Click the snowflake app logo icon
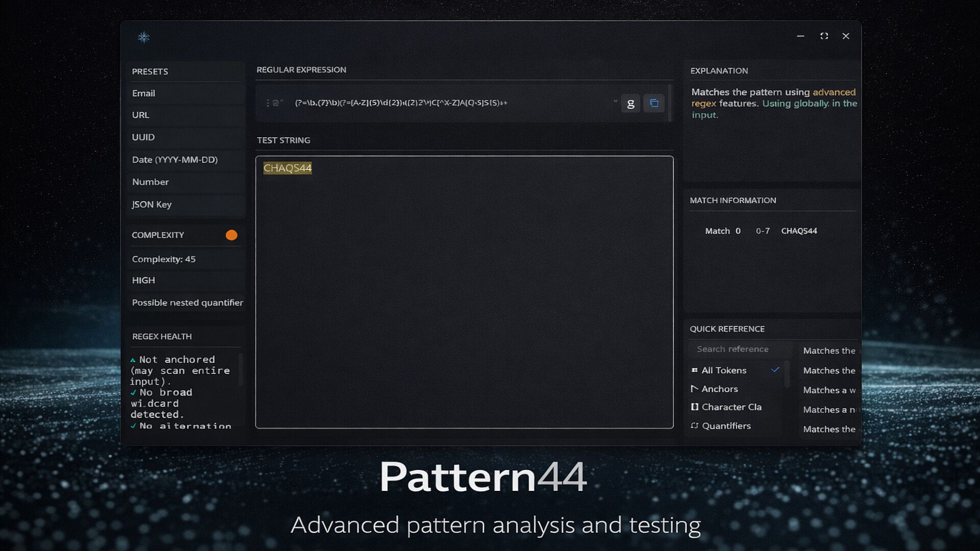The width and height of the screenshot is (980, 551). click(144, 37)
